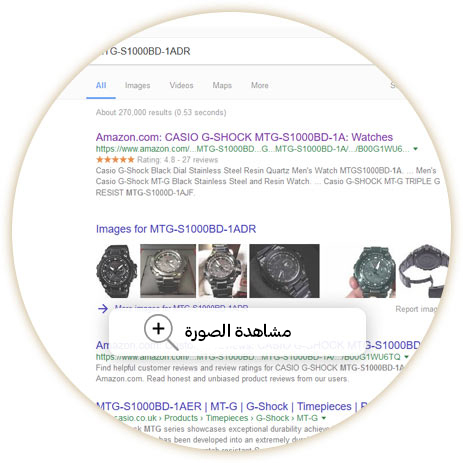Image resolution: width=463 pixels, height=463 pixels.
Task: Click the orange rating stars
Action: pos(115,160)
